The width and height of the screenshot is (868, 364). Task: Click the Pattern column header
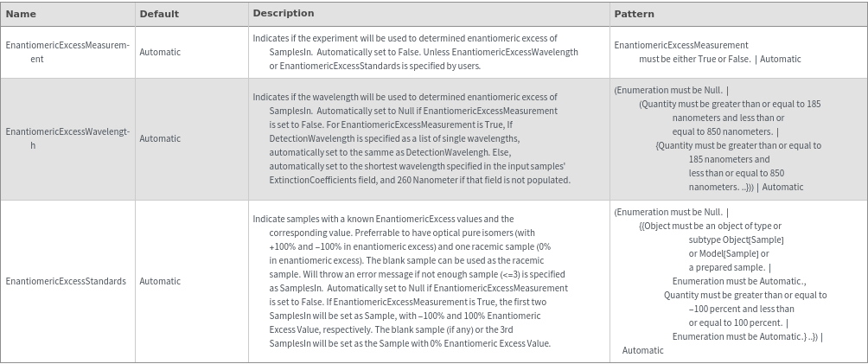coord(634,14)
